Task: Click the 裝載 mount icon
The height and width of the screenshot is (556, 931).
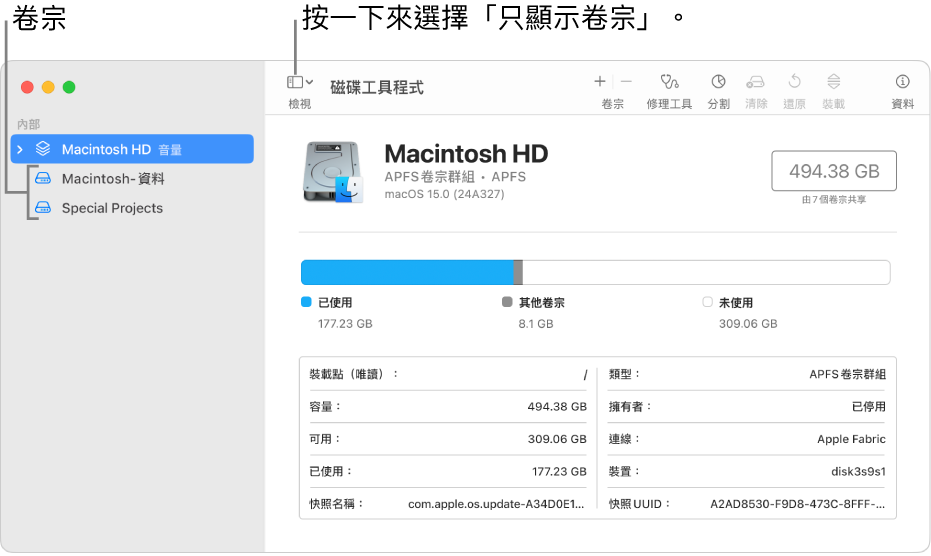Action: point(834,81)
